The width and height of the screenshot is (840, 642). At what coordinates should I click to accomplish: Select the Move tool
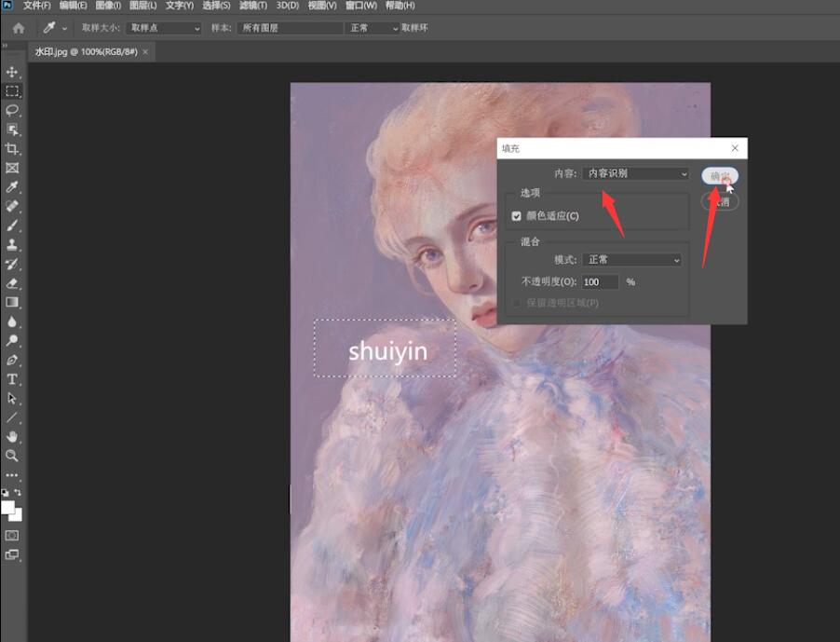coord(12,72)
